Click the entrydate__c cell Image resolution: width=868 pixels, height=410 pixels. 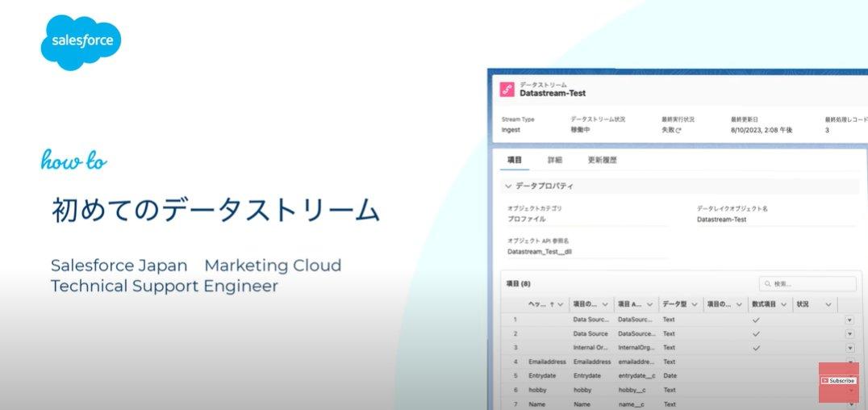[636, 375]
